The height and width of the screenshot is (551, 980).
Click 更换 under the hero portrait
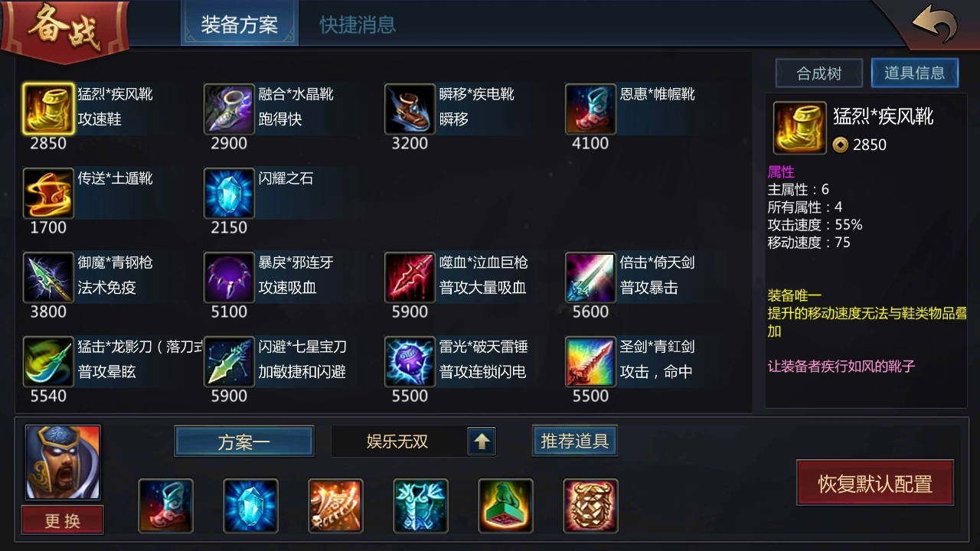[x=62, y=520]
